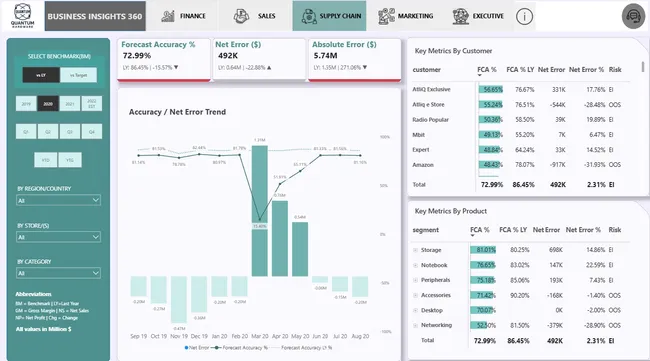Viewport: 650px width, 361px height.
Task: Click the sort arrow under FCA % in customer table
Action: click(480, 75)
